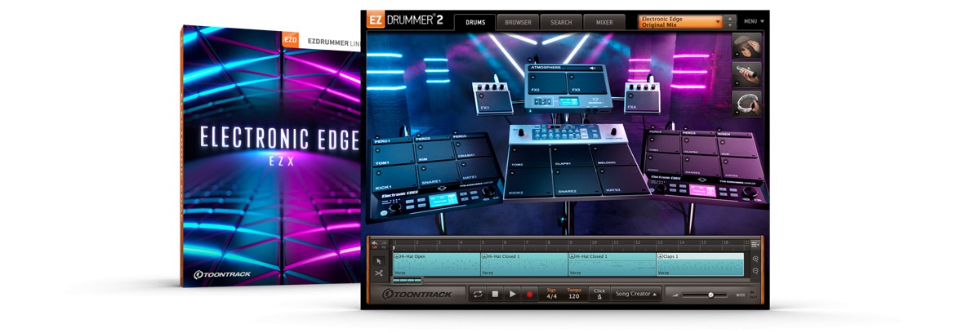Switch to the MIXER tab
This screenshot has height=333, width=980.
[604, 22]
